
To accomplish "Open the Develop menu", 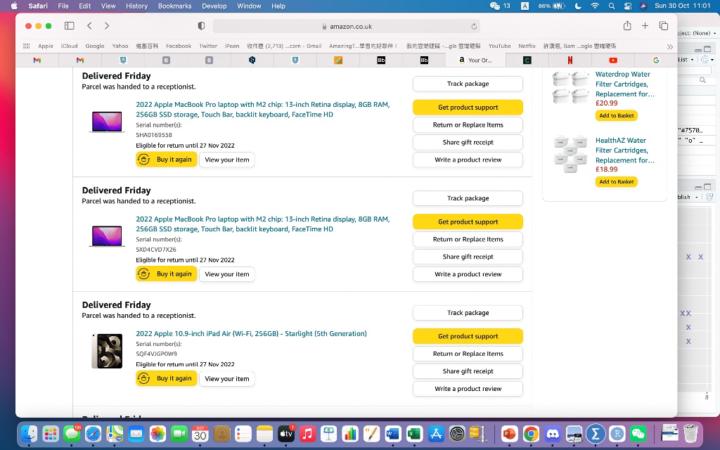I will [x=214, y=6].
